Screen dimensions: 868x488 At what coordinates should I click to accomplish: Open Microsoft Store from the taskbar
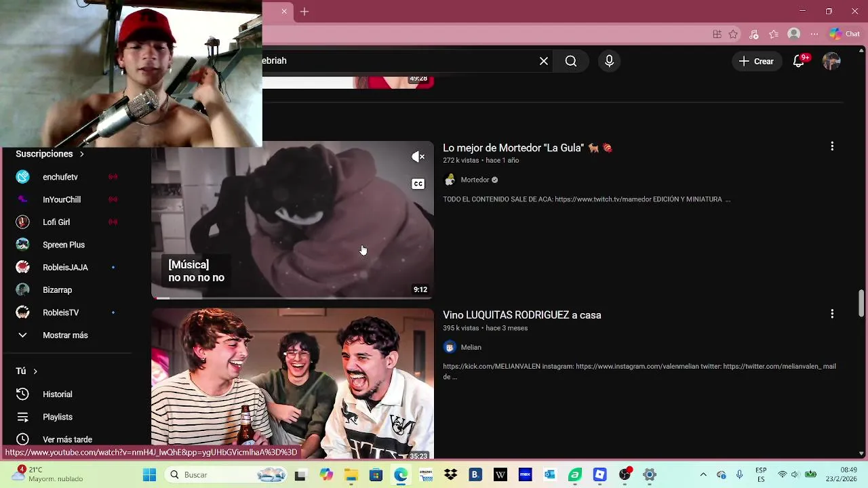[x=376, y=475]
